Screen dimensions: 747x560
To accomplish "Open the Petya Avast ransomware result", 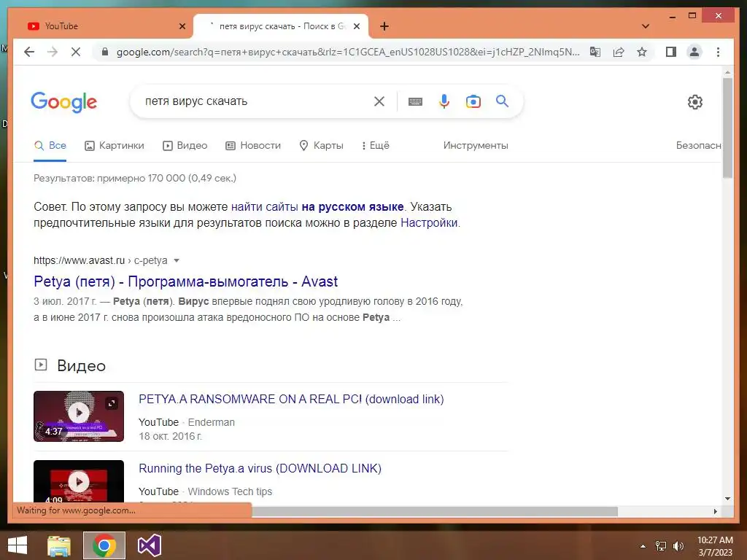I will 186,281.
